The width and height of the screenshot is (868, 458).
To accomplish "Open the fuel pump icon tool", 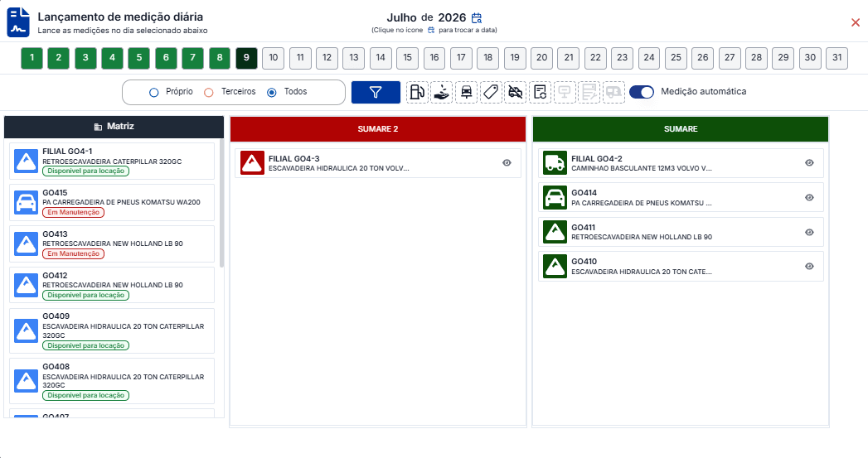I will point(417,93).
